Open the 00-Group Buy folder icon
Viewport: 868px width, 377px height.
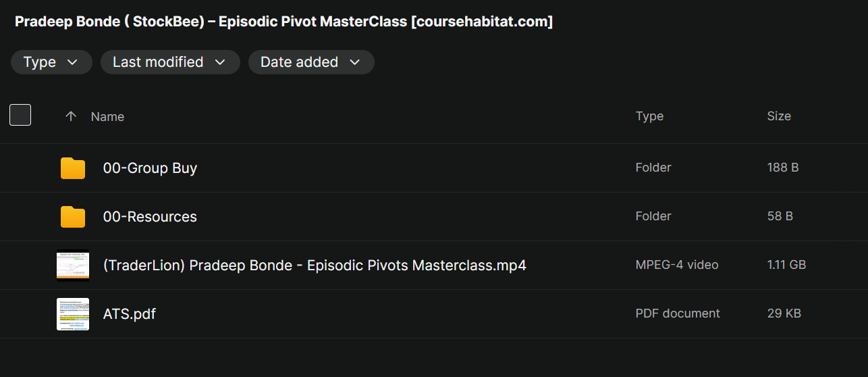click(73, 168)
